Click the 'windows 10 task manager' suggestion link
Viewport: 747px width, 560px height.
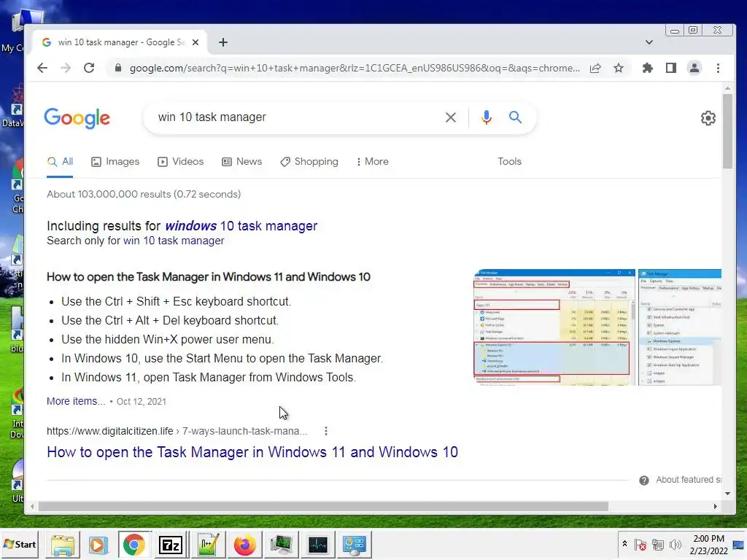[241, 226]
